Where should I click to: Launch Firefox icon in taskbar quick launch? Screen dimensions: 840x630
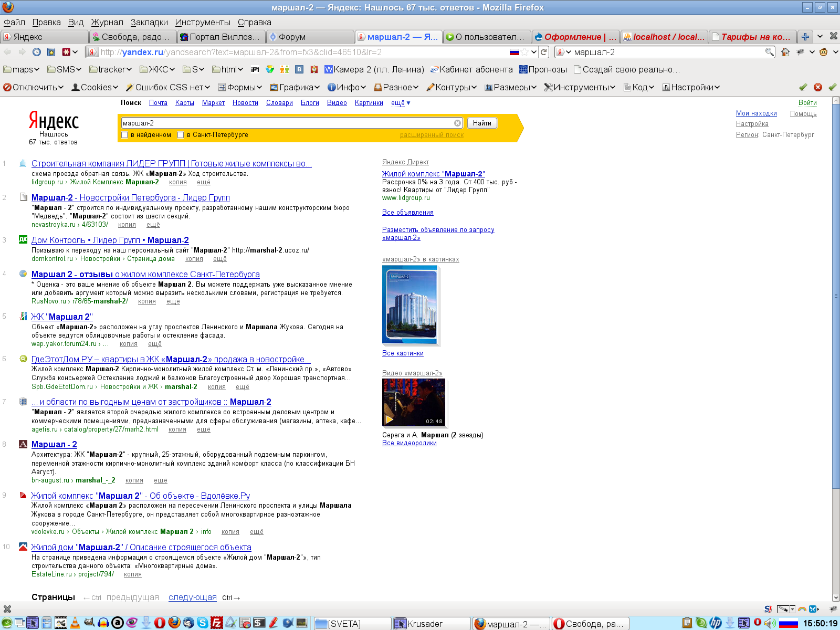pos(174,623)
